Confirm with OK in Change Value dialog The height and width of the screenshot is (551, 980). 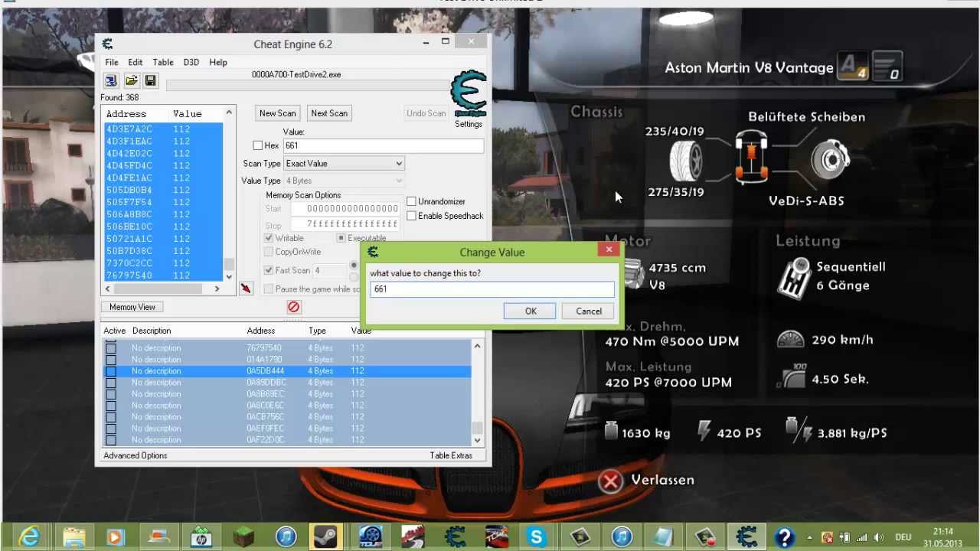tap(531, 311)
